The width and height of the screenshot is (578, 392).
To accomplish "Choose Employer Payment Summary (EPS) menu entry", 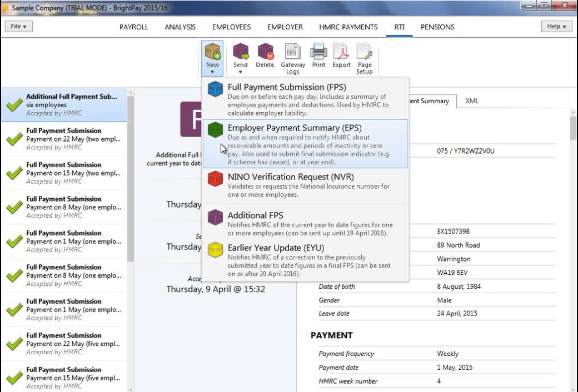I will (x=305, y=144).
